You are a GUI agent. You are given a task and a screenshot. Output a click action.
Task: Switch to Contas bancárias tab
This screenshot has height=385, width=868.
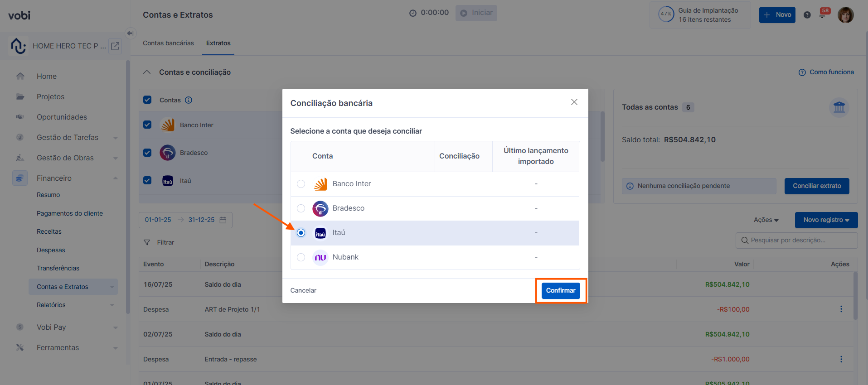pos(168,43)
